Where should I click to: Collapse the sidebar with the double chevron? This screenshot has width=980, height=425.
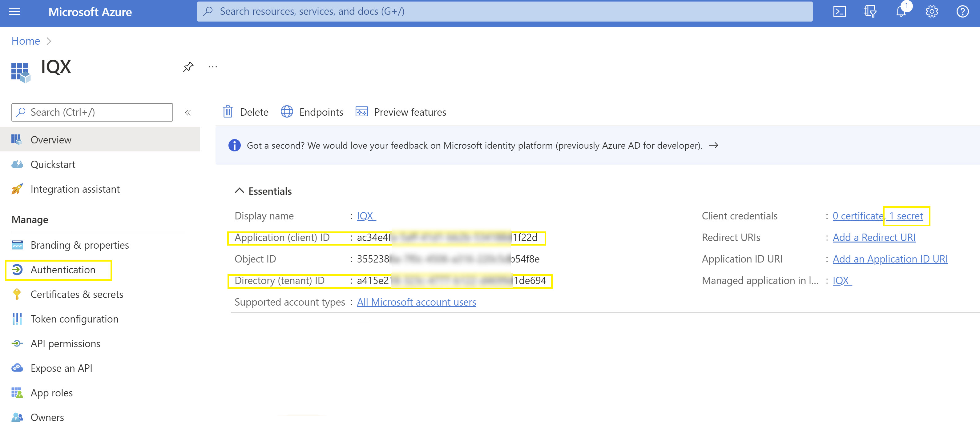point(188,113)
